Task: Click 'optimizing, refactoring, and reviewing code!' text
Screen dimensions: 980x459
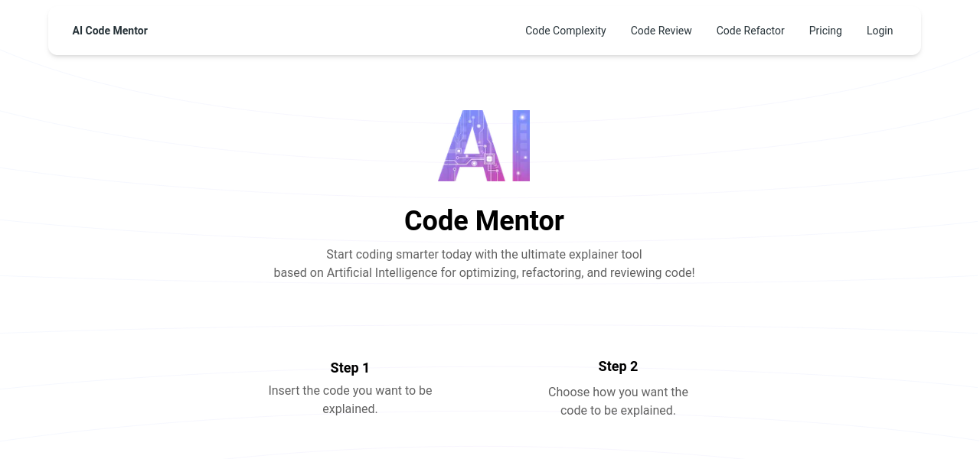Action: click(x=576, y=272)
